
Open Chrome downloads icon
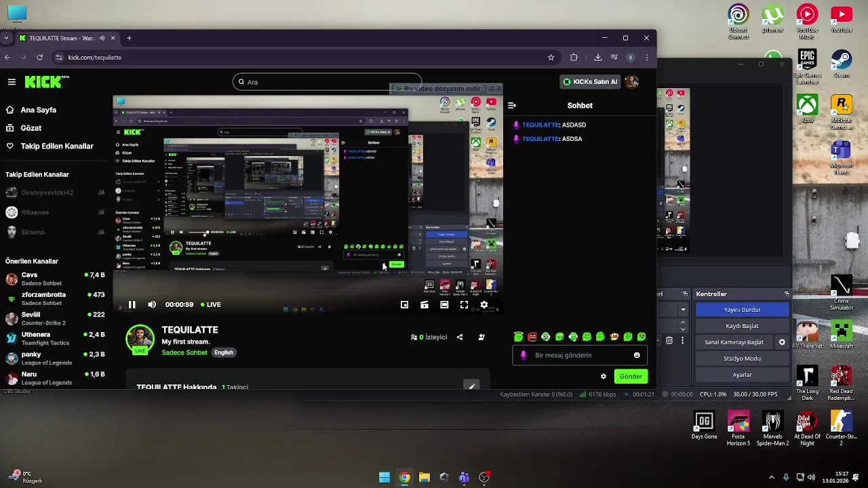point(597,58)
